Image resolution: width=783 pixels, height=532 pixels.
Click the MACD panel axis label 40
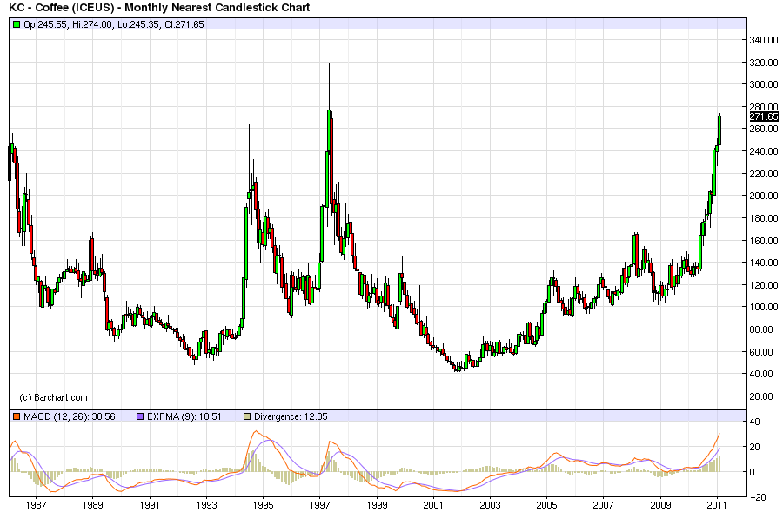(754, 422)
